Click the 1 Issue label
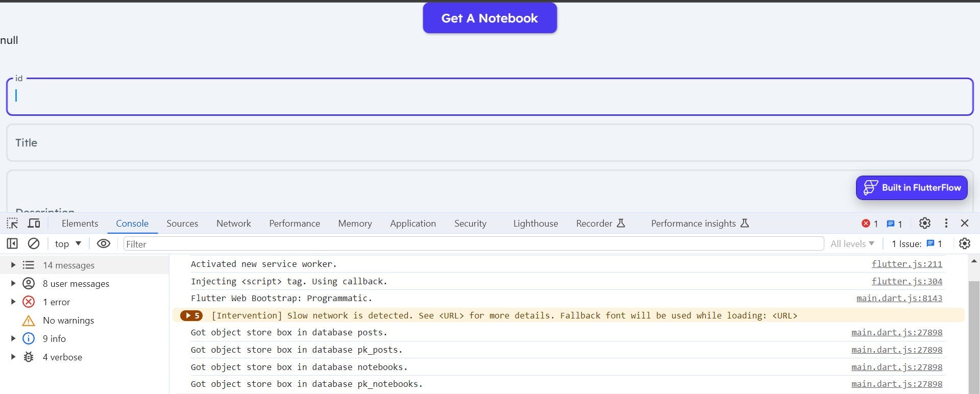Viewport: 980px width, 394px height. (906, 244)
